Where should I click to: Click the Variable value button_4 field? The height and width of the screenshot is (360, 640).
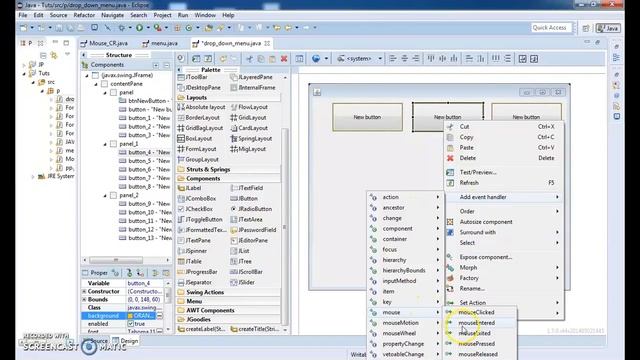click(x=145, y=283)
